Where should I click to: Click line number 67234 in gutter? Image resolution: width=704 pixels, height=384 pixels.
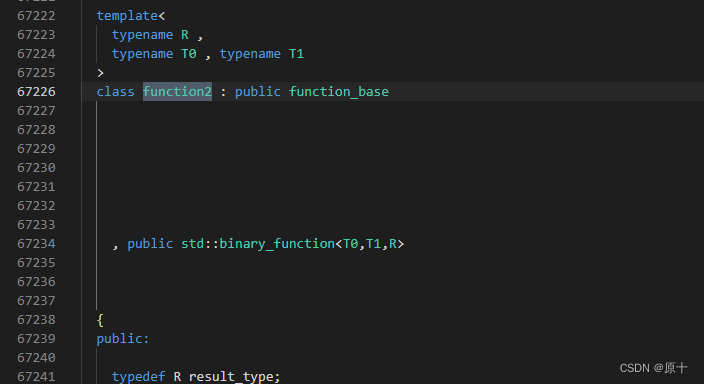[36, 243]
